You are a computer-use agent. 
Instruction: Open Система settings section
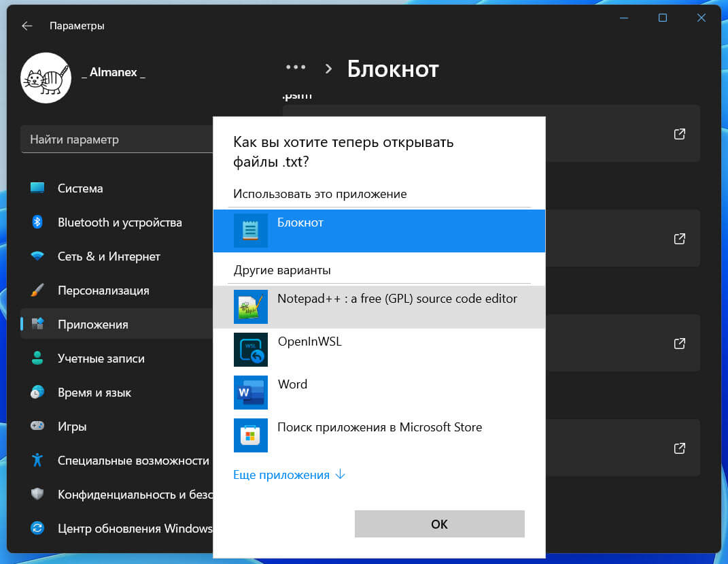click(116, 188)
